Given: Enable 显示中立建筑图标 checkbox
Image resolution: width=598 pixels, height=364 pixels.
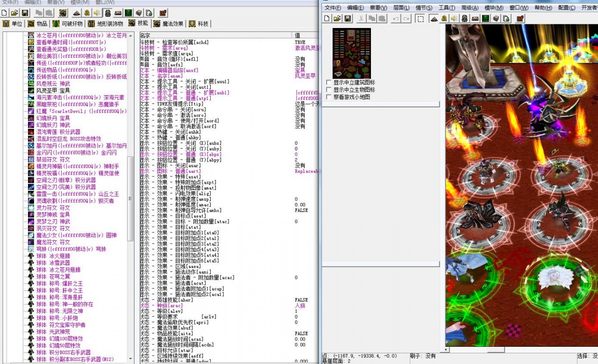Looking at the screenshot, I should [x=329, y=83].
